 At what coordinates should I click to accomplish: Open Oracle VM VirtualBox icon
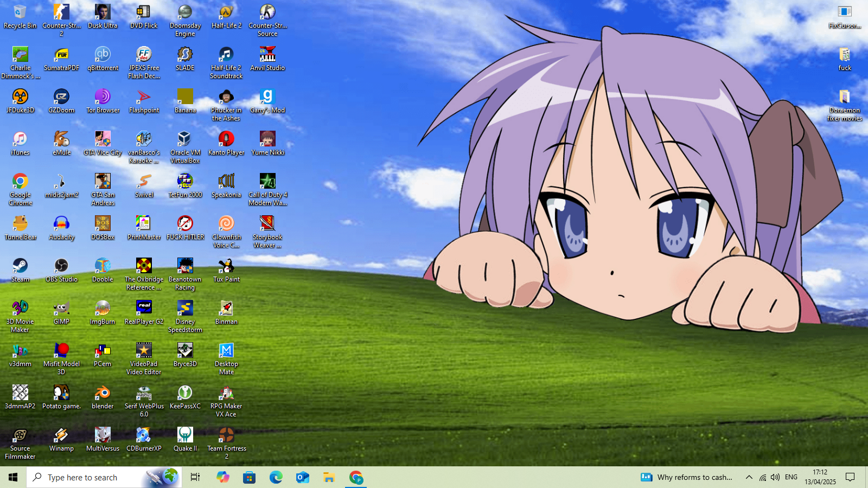[185, 147]
